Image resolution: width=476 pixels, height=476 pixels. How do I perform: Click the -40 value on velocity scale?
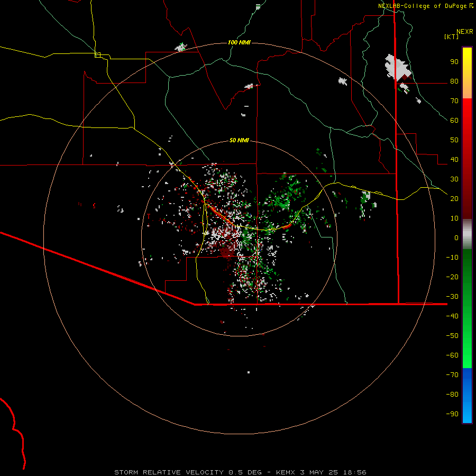coord(452,316)
